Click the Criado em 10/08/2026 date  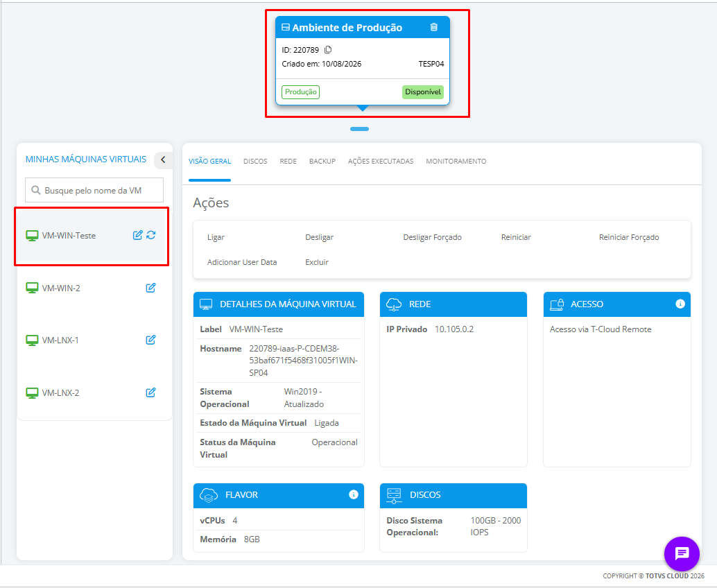pos(322,64)
